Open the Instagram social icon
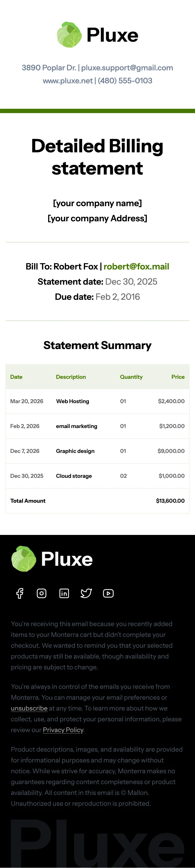 [x=41, y=593]
